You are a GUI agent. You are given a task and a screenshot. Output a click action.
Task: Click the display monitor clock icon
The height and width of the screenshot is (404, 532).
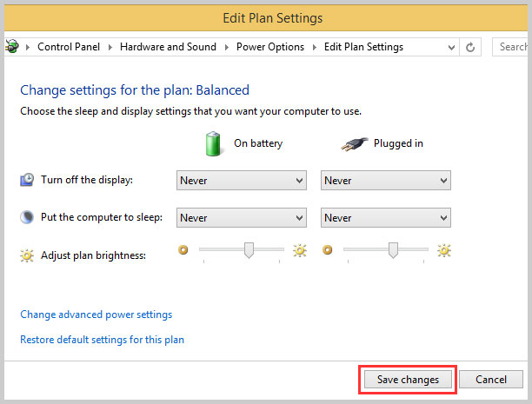tap(27, 180)
